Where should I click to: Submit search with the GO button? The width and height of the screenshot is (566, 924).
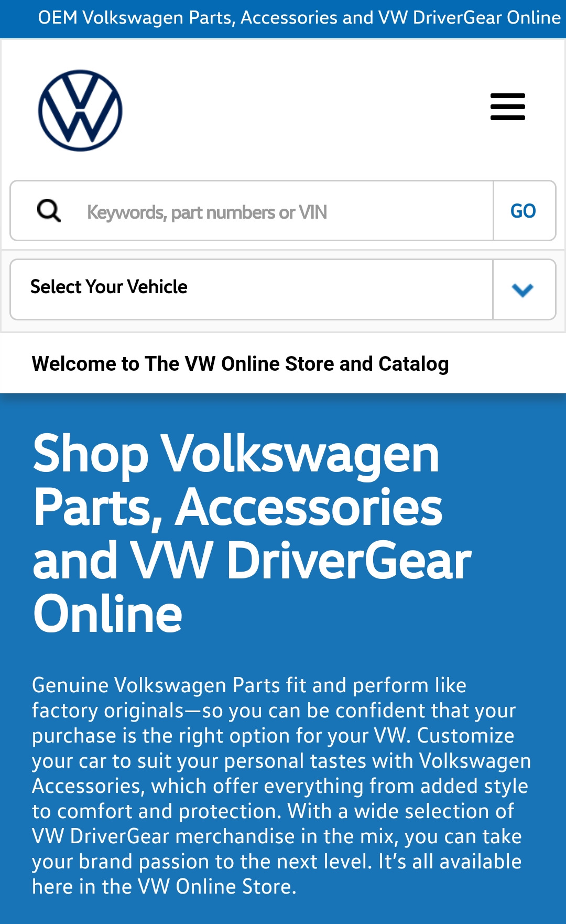click(524, 211)
